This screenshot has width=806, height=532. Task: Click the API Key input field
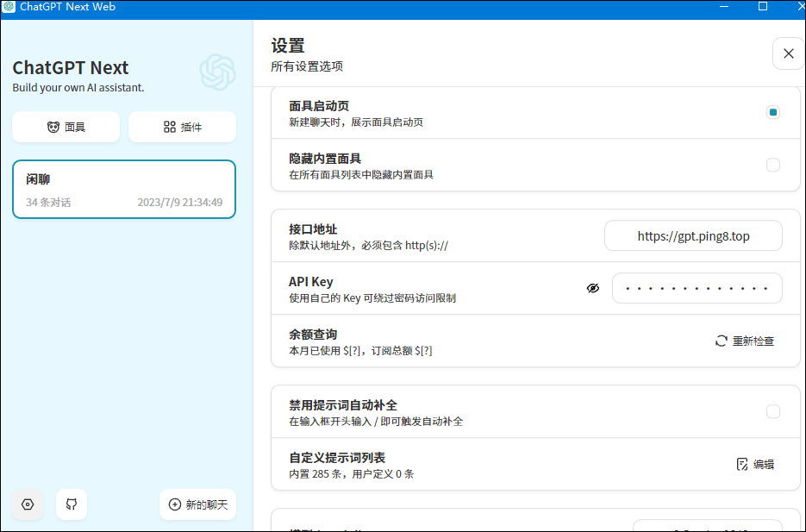click(697, 287)
